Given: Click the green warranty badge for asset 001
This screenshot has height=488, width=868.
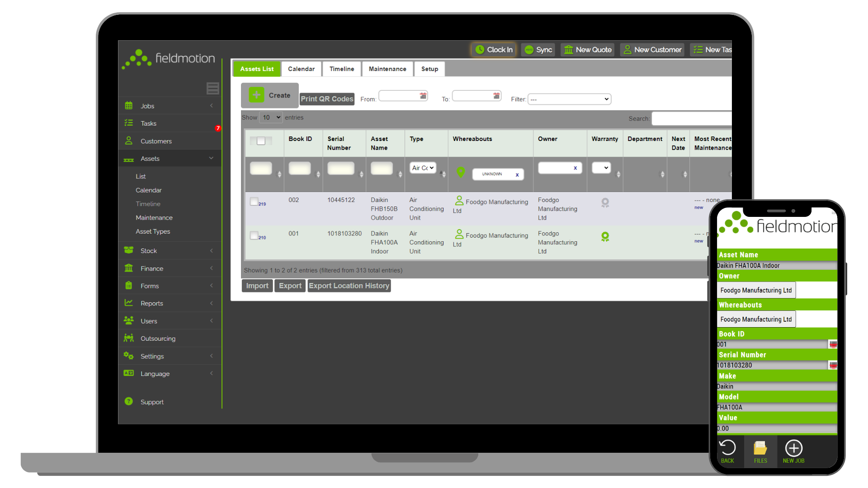Looking at the screenshot, I should [605, 236].
